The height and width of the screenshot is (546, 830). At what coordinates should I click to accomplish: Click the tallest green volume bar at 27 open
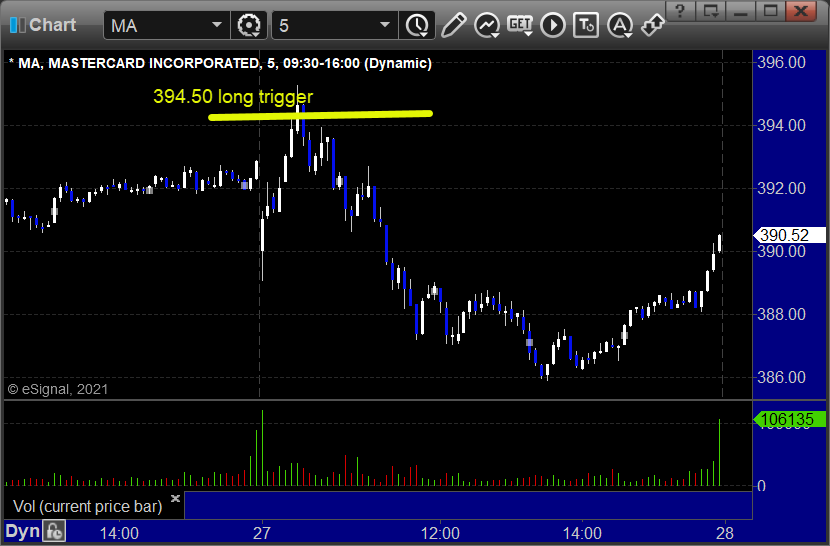(262, 447)
